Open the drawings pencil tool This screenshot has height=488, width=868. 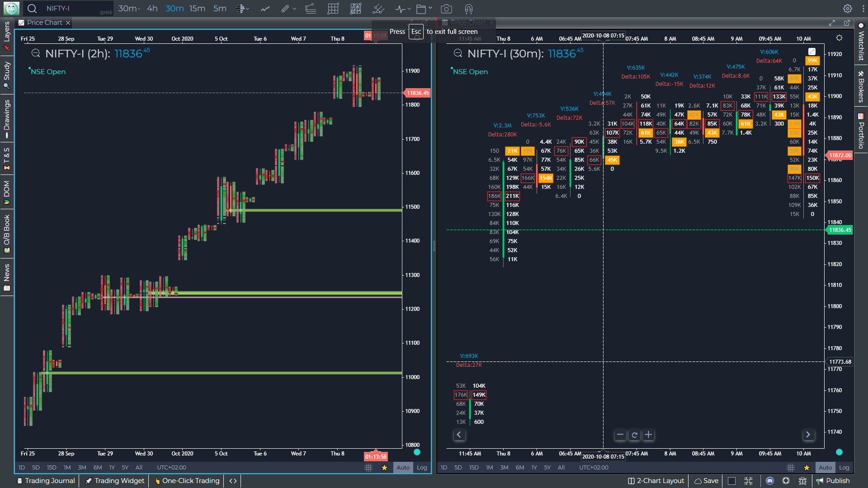(x=285, y=9)
